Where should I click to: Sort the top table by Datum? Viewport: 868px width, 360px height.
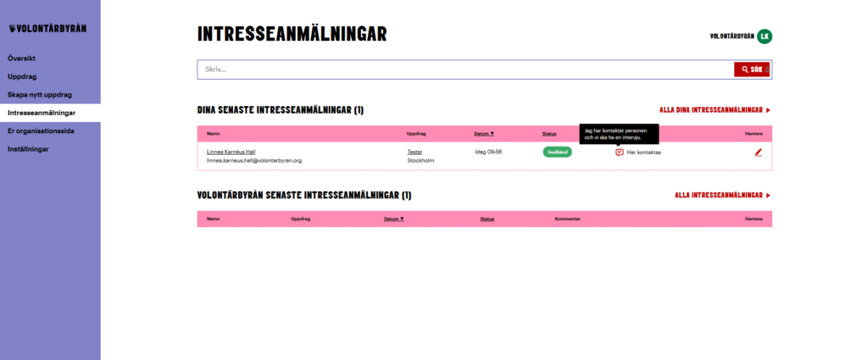[484, 134]
